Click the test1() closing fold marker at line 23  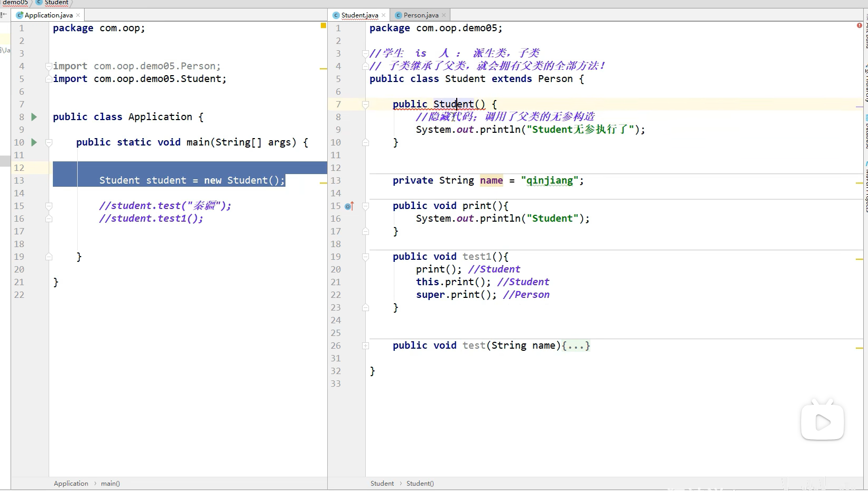(365, 307)
